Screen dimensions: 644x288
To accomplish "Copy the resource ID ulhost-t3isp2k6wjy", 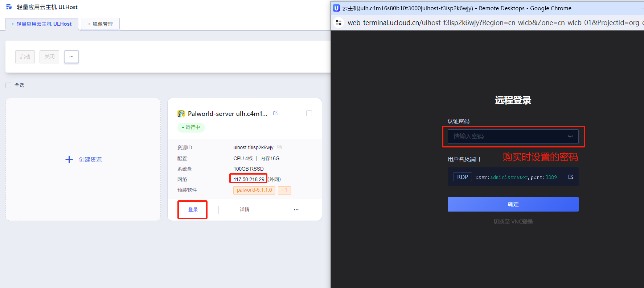I will click(x=280, y=147).
